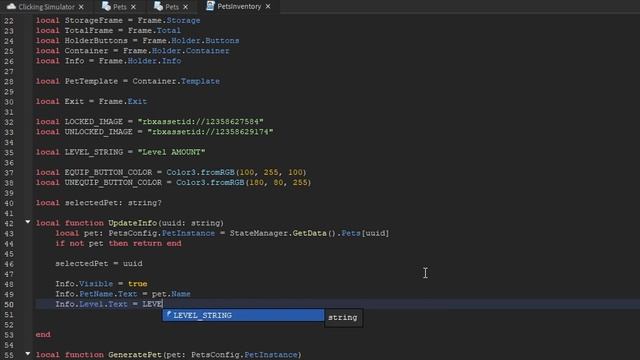Viewport: 640px width, 360px height.
Task: Click Color3.fromRGB(100, 255, 100) value
Action: (x=236, y=172)
